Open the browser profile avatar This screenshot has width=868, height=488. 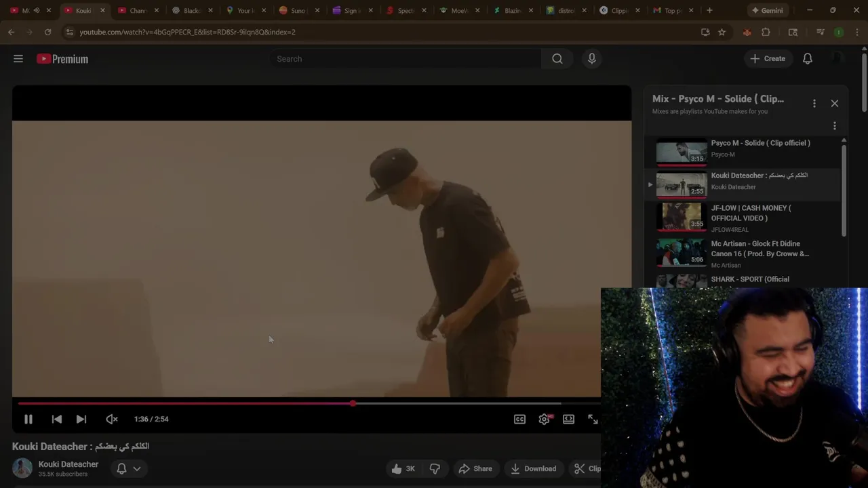(839, 32)
